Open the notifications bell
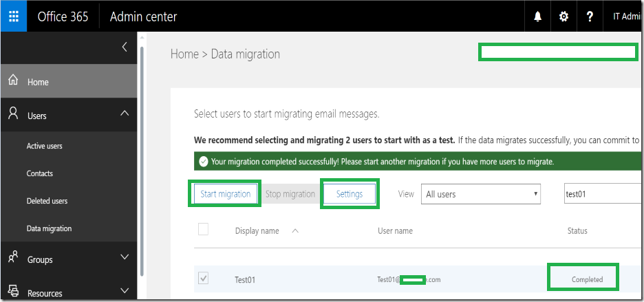 click(x=537, y=17)
